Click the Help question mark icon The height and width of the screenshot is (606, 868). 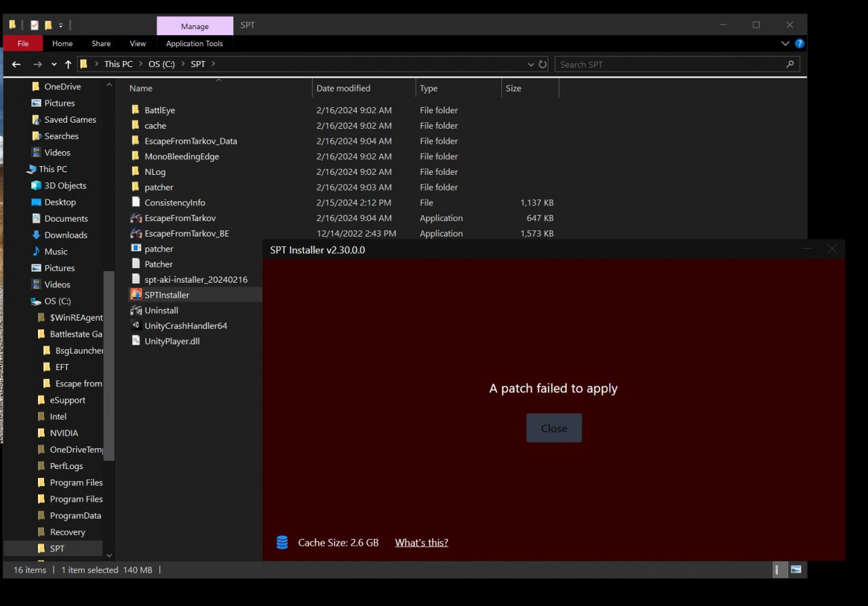[800, 43]
